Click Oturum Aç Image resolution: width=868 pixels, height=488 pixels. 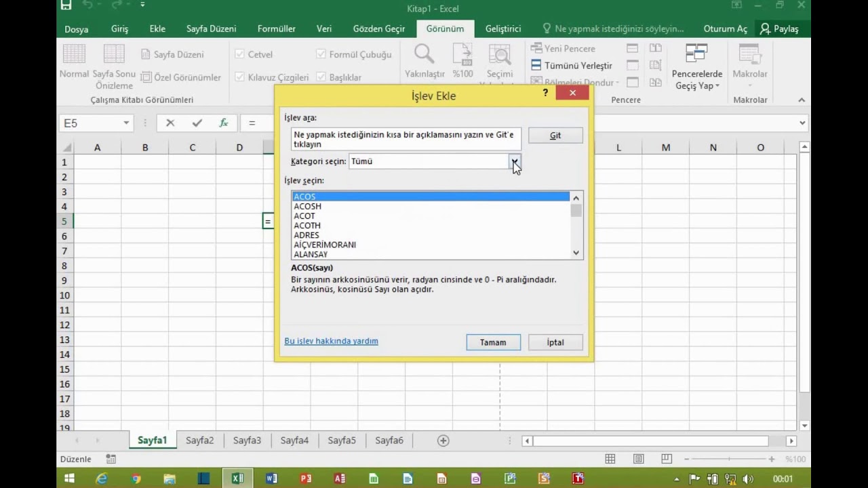[x=726, y=29]
